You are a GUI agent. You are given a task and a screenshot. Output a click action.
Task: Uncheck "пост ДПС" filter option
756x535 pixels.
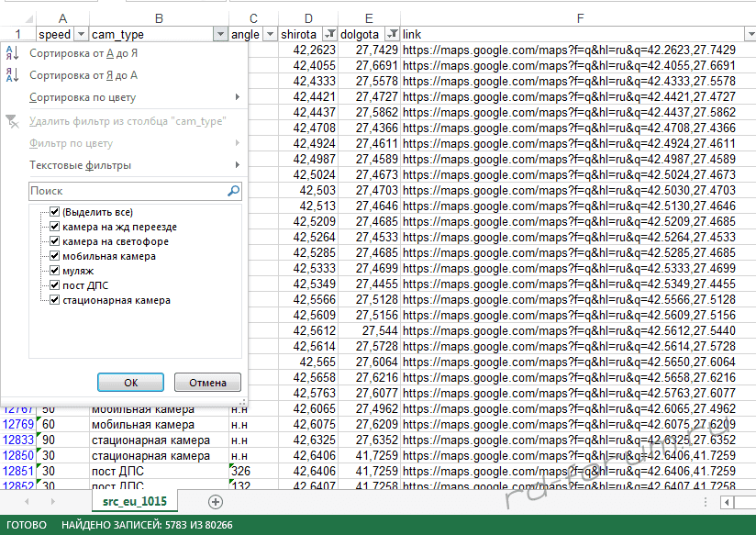54,285
